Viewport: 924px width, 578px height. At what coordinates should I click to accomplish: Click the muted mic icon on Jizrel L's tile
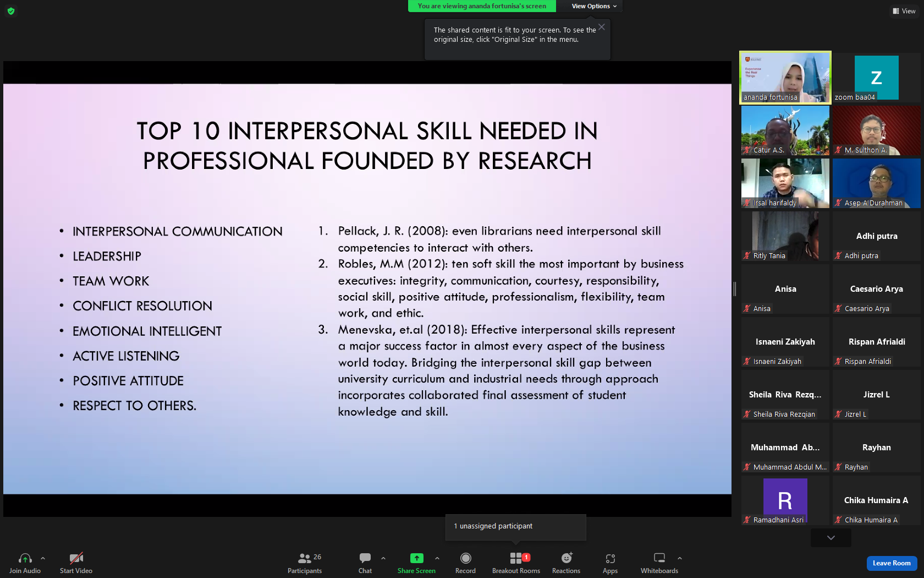pos(838,414)
